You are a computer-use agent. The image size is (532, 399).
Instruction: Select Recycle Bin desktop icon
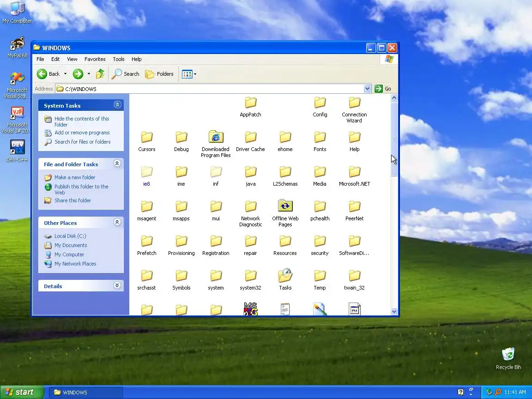(508, 359)
